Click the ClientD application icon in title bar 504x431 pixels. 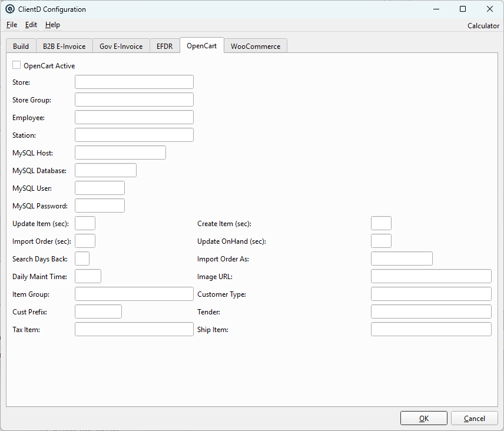[10, 9]
